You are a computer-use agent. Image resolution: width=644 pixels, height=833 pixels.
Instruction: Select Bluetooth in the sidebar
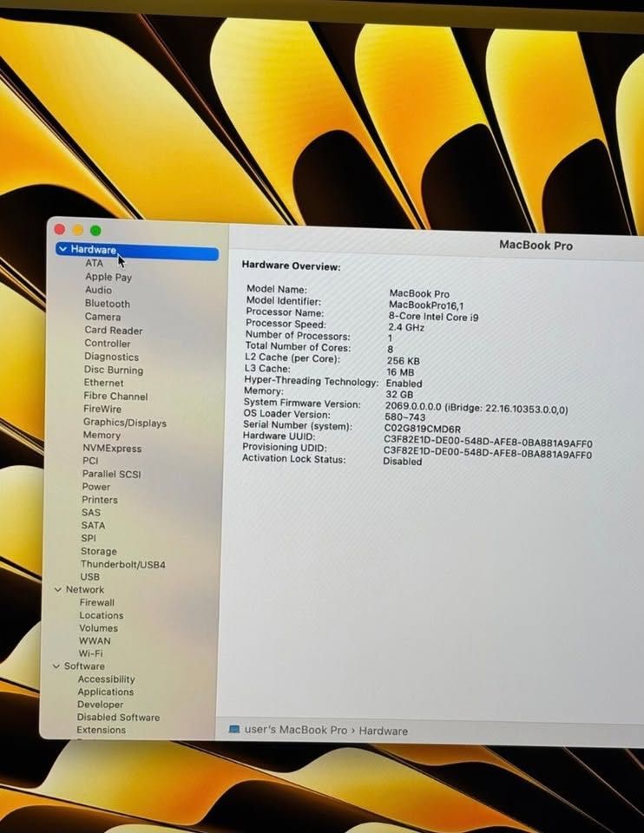coord(108,304)
